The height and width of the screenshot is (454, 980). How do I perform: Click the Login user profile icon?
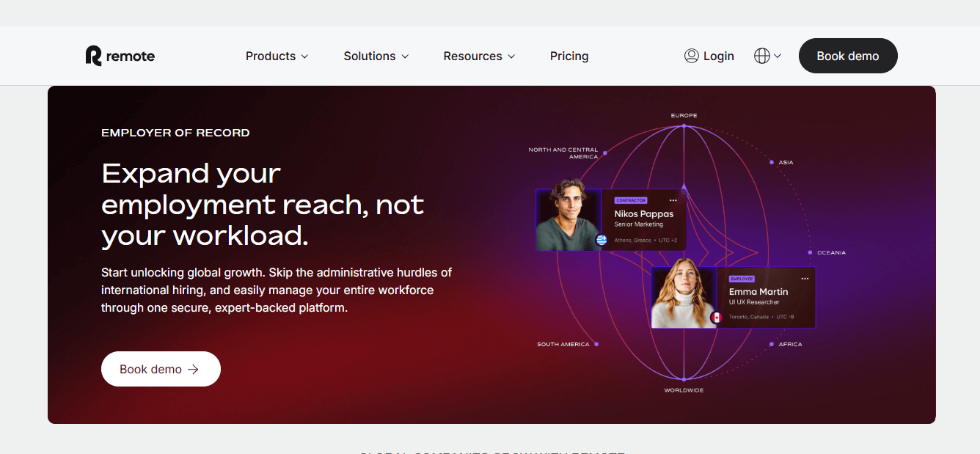click(691, 56)
